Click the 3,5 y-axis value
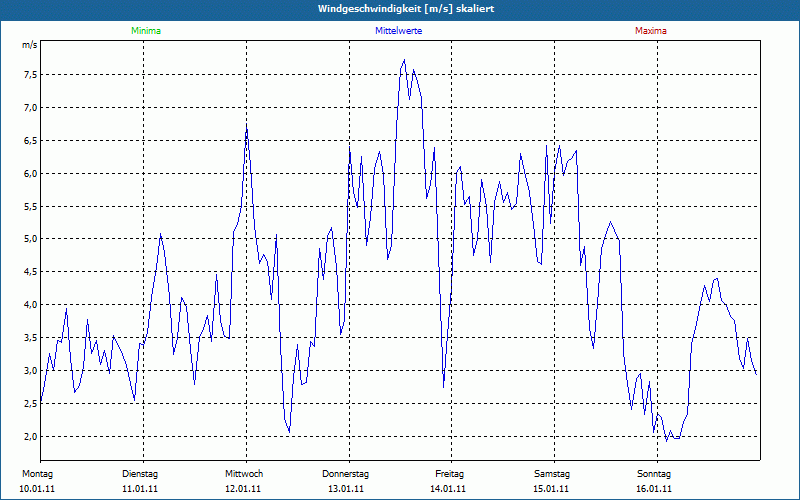The width and height of the screenshot is (800, 500). click(x=30, y=338)
